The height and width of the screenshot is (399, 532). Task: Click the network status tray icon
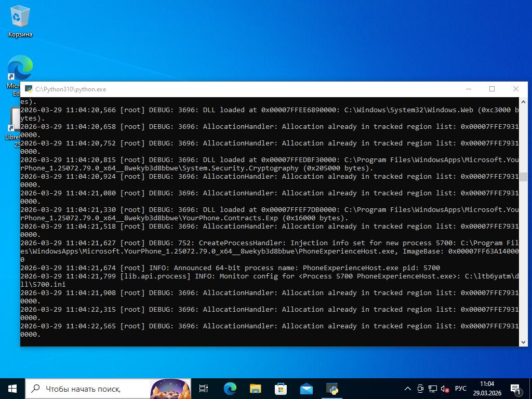(433, 389)
